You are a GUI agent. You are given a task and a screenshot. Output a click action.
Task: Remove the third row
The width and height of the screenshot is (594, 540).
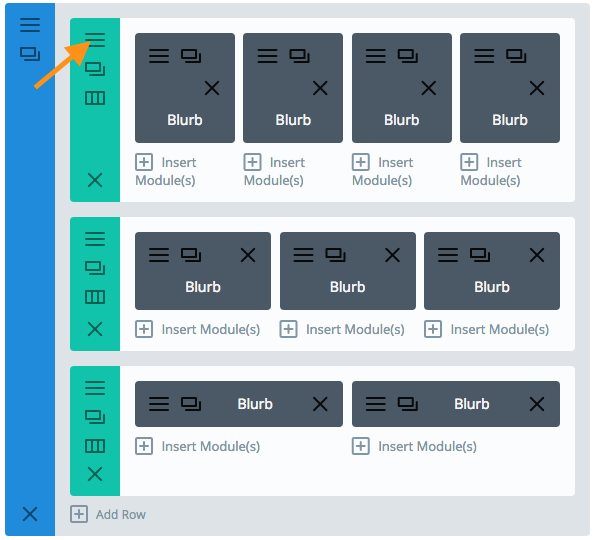point(95,474)
